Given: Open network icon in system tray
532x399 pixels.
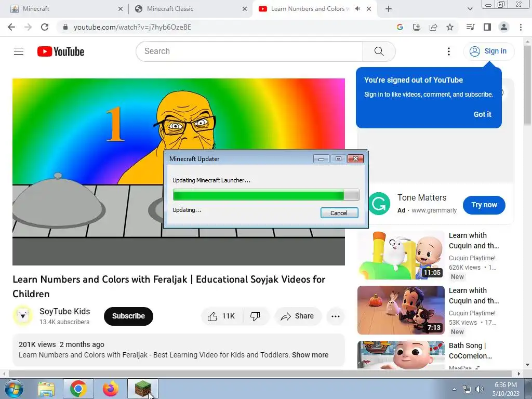Looking at the screenshot, I should [x=467, y=389].
